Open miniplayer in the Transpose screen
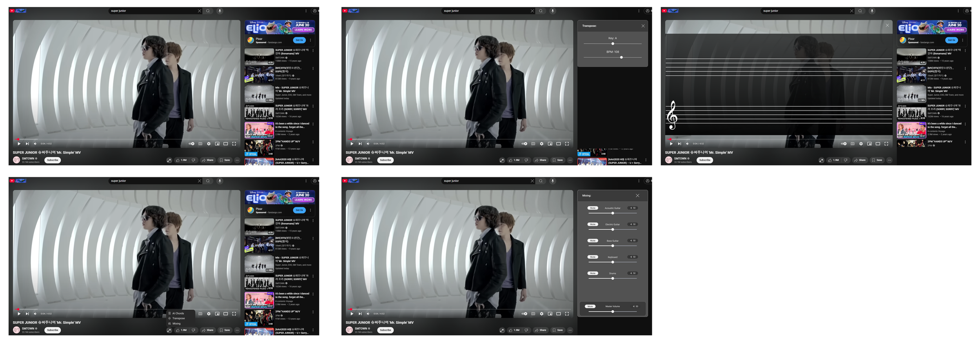The image size is (980, 352). 550,144
